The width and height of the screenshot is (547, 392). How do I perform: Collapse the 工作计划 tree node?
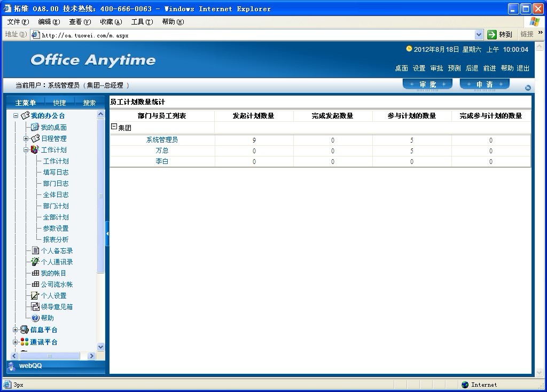tap(26, 150)
